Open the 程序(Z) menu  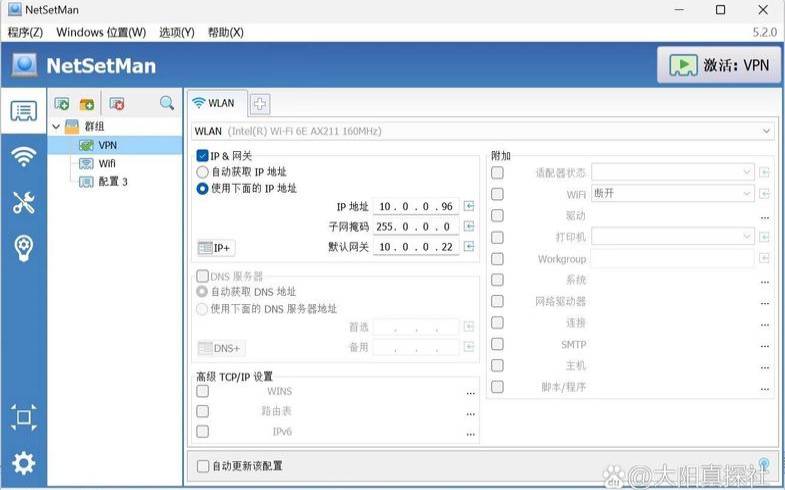pos(25,33)
